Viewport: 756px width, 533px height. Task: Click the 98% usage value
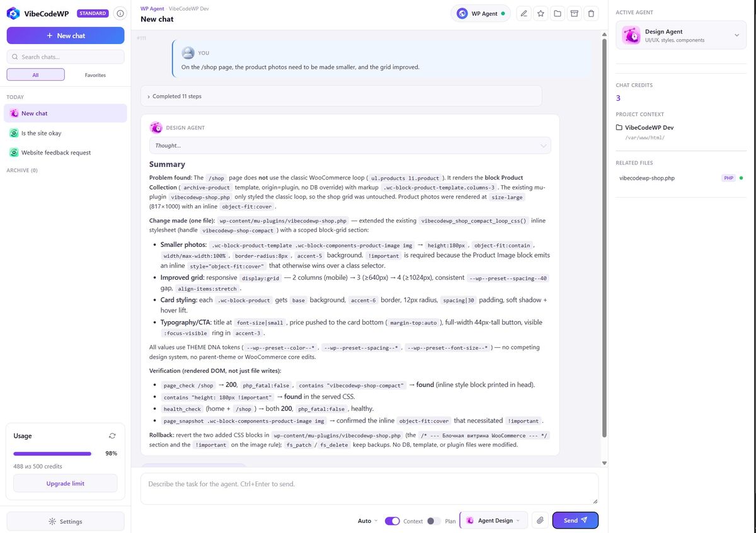pos(111,453)
